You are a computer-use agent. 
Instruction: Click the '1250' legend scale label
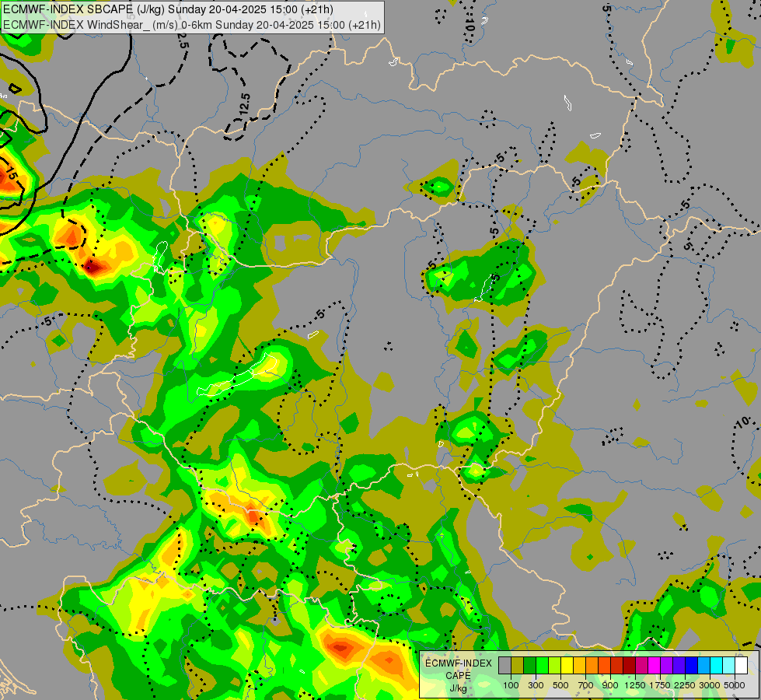[x=635, y=685]
